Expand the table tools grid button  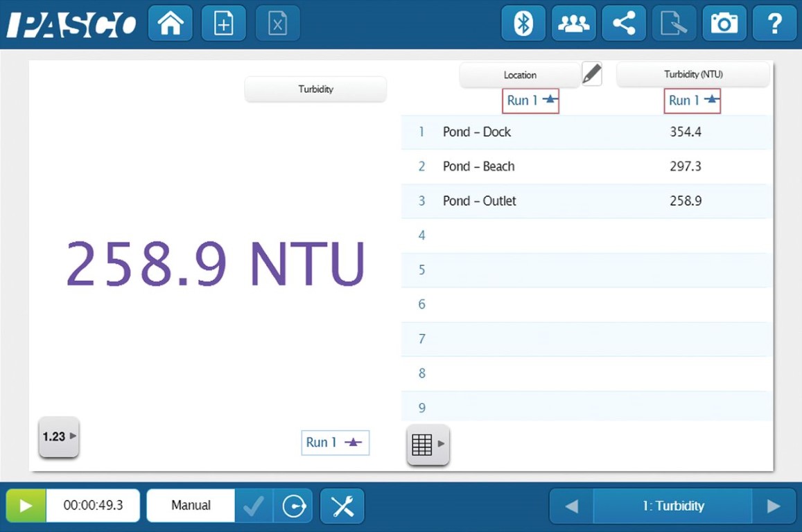tap(428, 444)
